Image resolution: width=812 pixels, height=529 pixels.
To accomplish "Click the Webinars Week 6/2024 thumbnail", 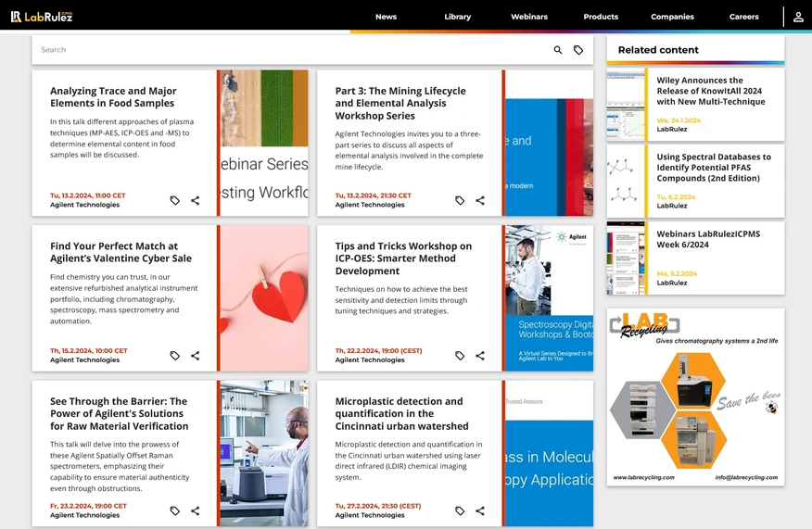I will point(626,258).
